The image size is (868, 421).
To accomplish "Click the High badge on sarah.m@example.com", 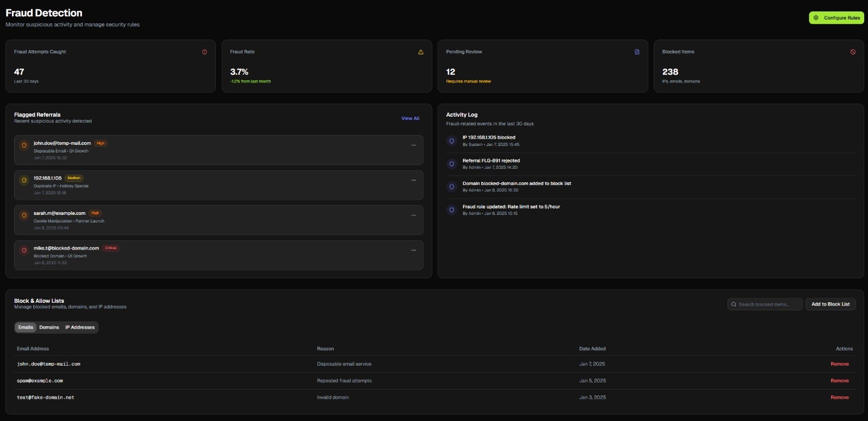I will (95, 213).
